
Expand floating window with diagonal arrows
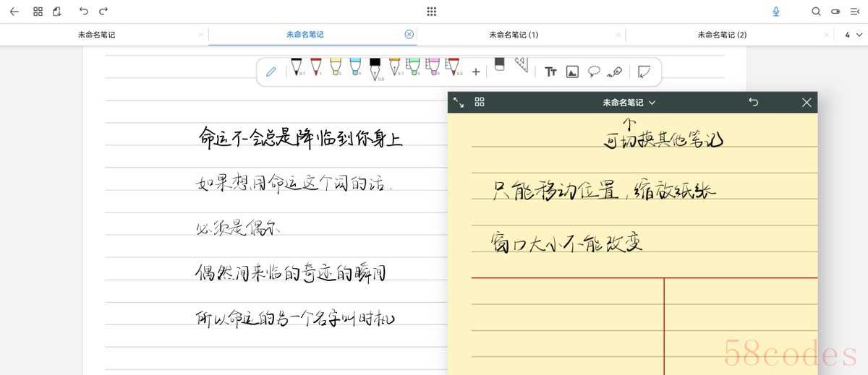(x=459, y=103)
